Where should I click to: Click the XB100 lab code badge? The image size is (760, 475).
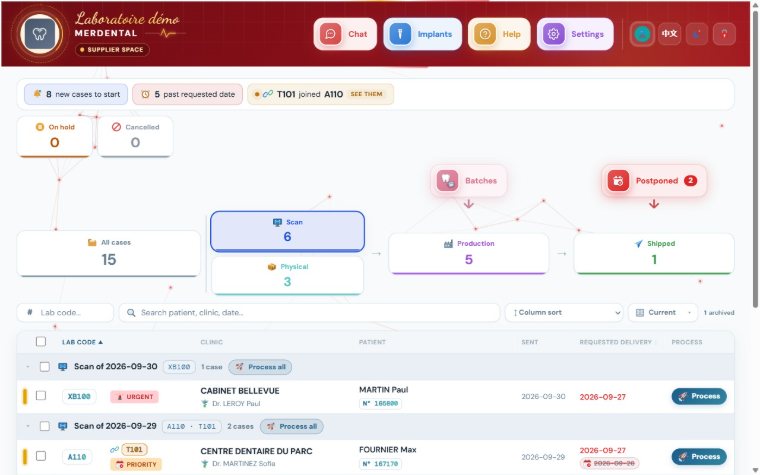coord(79,396)
